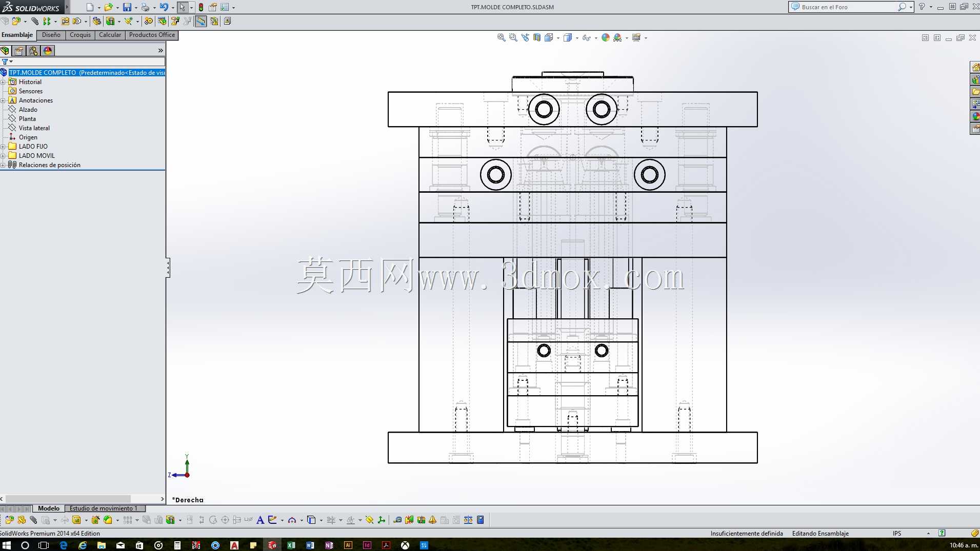Select the Modelo bottom tab
The height and width of the screenshot is (551, 980).
pos(49,508)
